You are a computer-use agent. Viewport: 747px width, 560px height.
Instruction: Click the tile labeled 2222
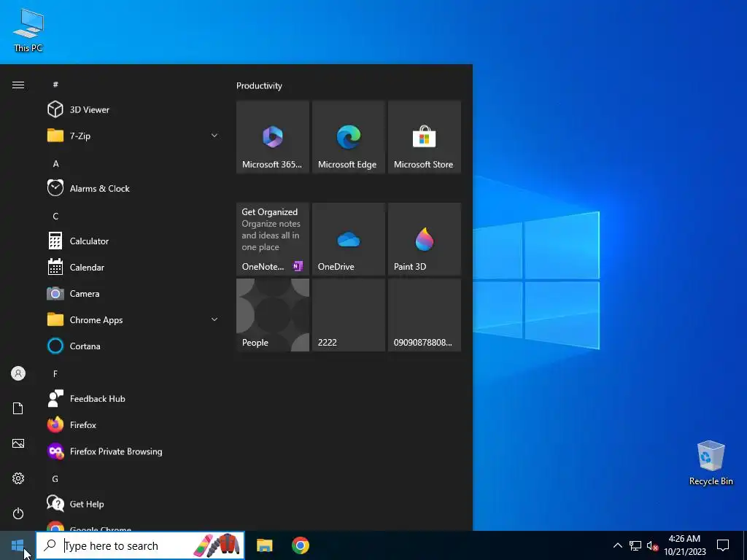pos(348,315)
